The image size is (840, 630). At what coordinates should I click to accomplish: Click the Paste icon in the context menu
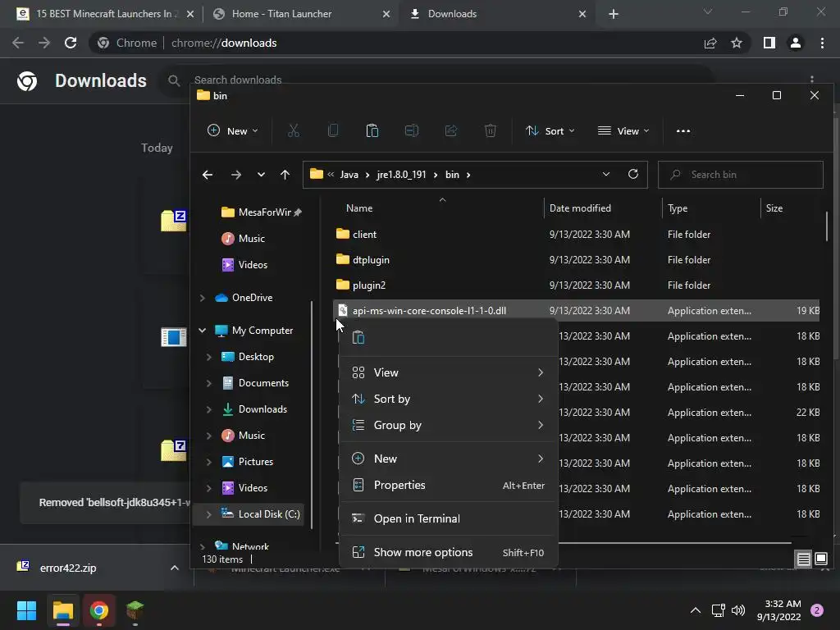(x=358, y=337)
